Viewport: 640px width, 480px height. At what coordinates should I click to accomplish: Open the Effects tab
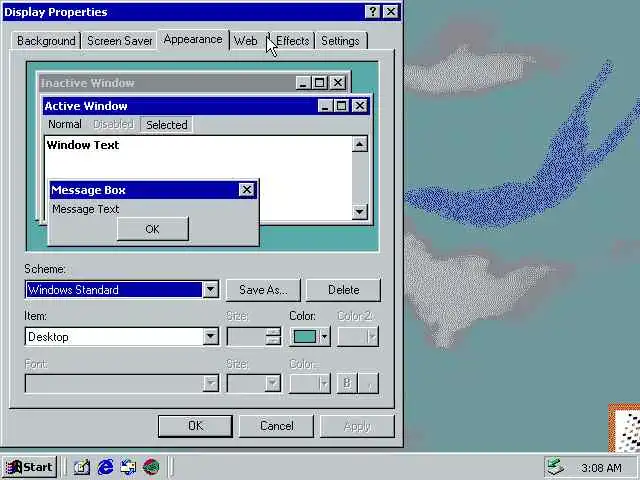pyautogui.click(x=292, y=41)
